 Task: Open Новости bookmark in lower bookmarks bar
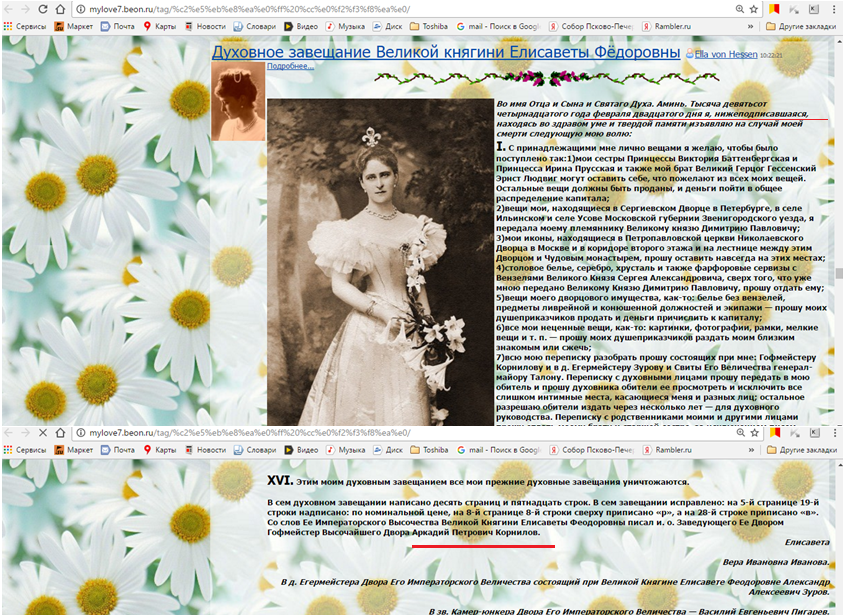[x=205, y=449]
